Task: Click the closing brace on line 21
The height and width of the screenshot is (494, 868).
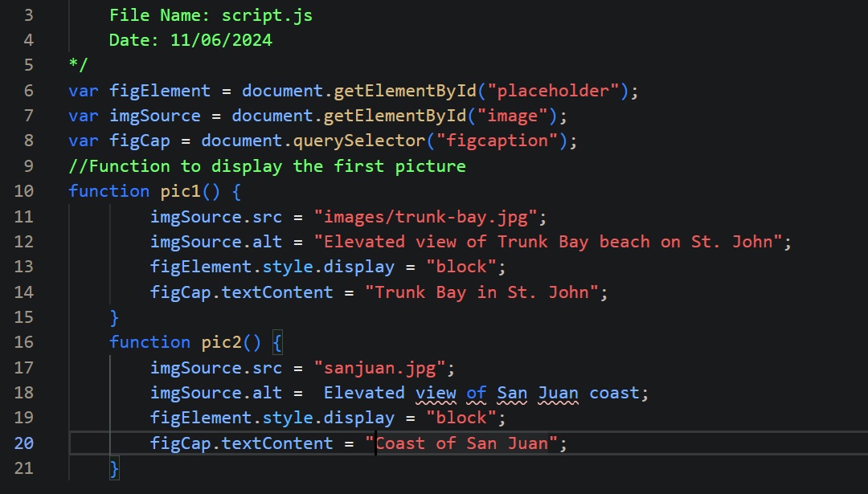Action: tap(114, 468)
